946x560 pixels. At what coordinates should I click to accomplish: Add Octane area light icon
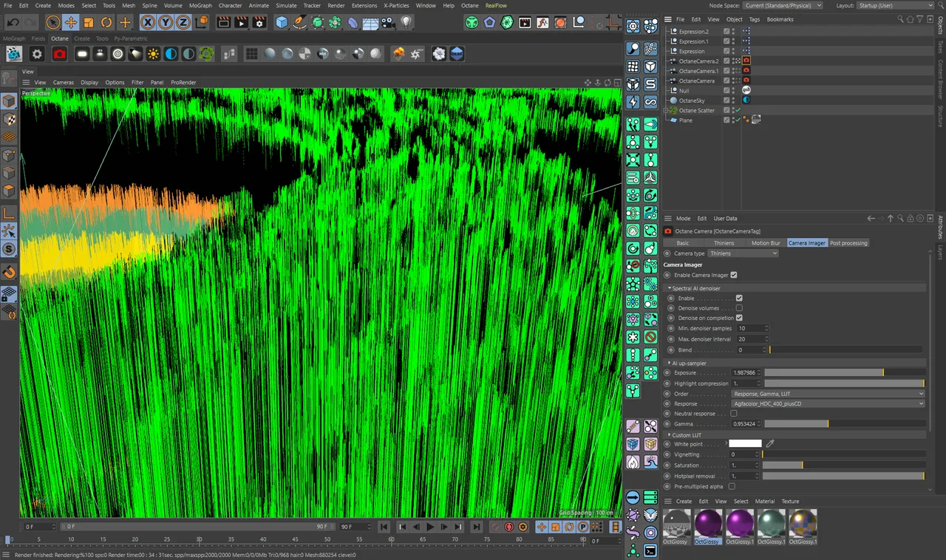82,54
